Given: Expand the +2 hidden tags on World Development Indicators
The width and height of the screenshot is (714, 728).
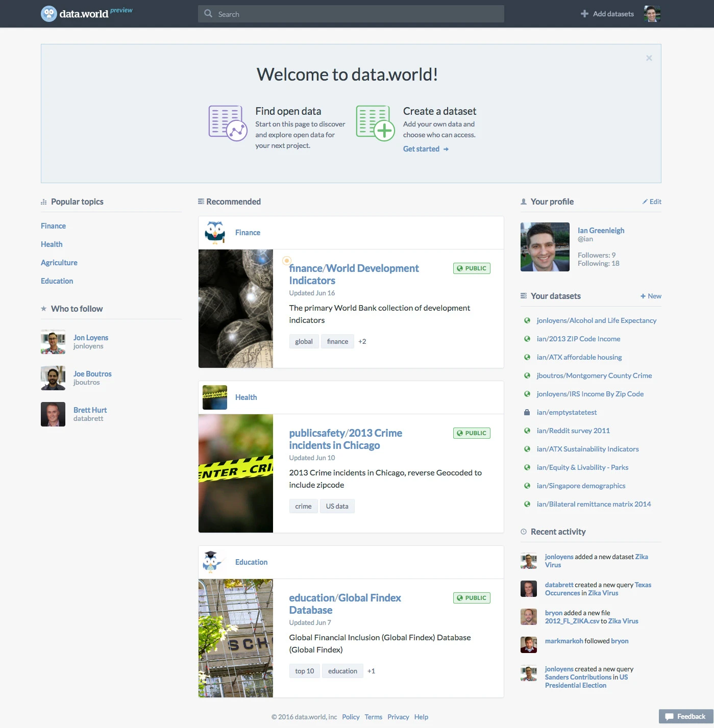Looking at the screenshot, I should 362,341.
